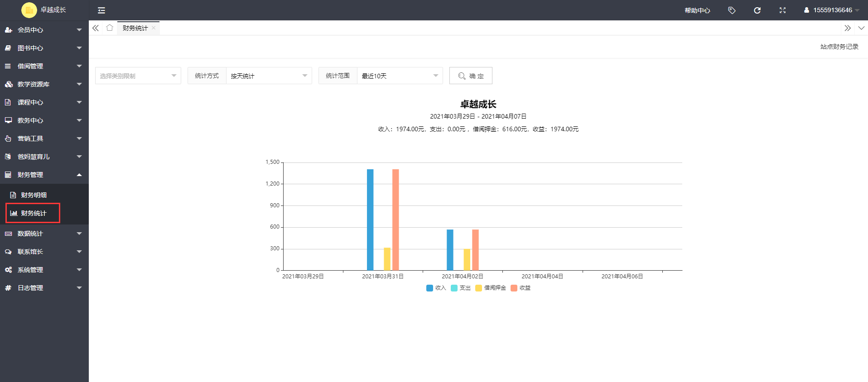Click the yellow 借阅押金 bar for 2021年04月02日
Viewport: 868px width, 382px height.
[467, 259]
